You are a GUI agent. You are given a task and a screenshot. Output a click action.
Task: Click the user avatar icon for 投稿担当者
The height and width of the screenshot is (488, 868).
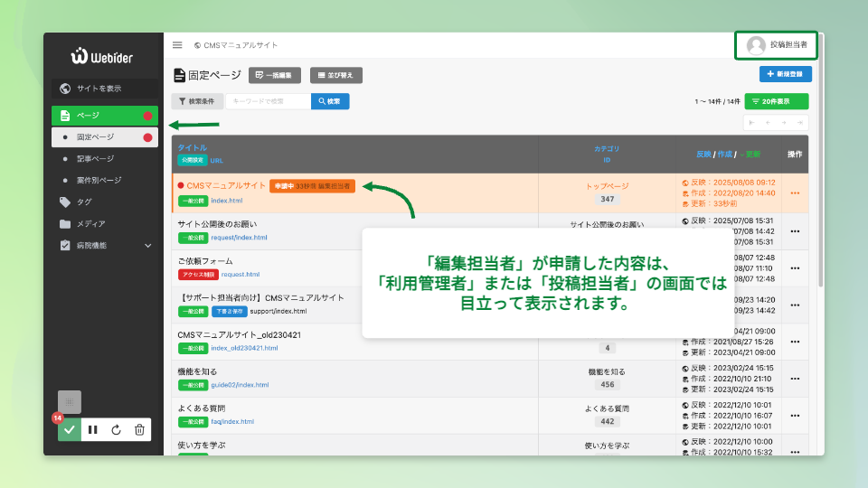point(756,45)
